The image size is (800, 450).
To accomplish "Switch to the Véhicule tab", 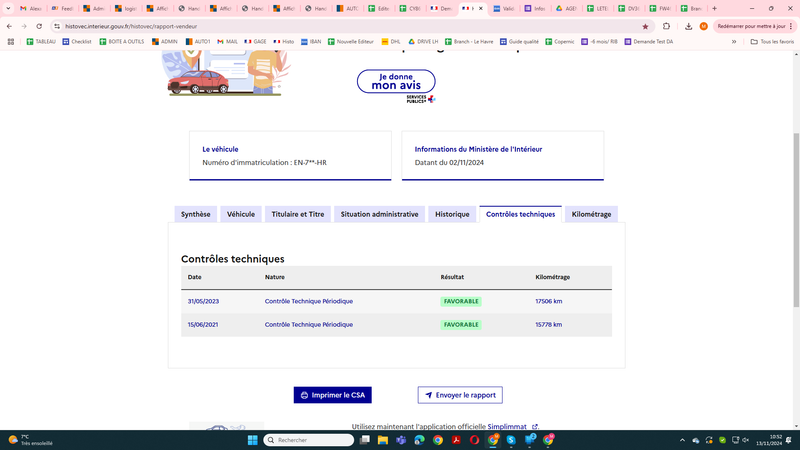I will coord(241,214).
